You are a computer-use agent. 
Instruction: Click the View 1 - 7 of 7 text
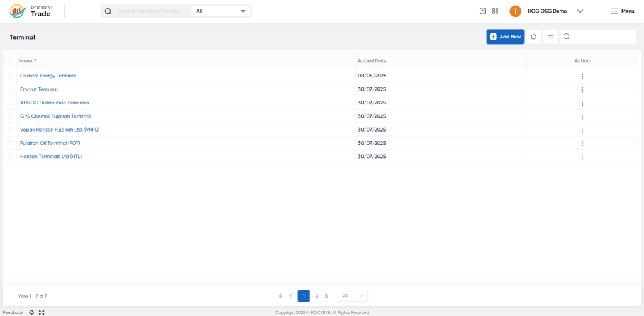point(33,296)
